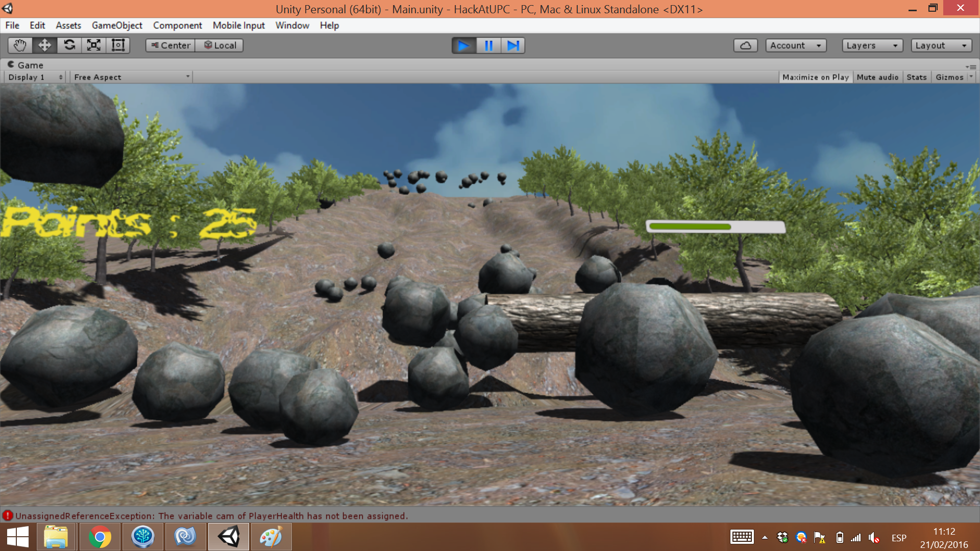Expand the Free Aspect dropdown

pos(131,77)
